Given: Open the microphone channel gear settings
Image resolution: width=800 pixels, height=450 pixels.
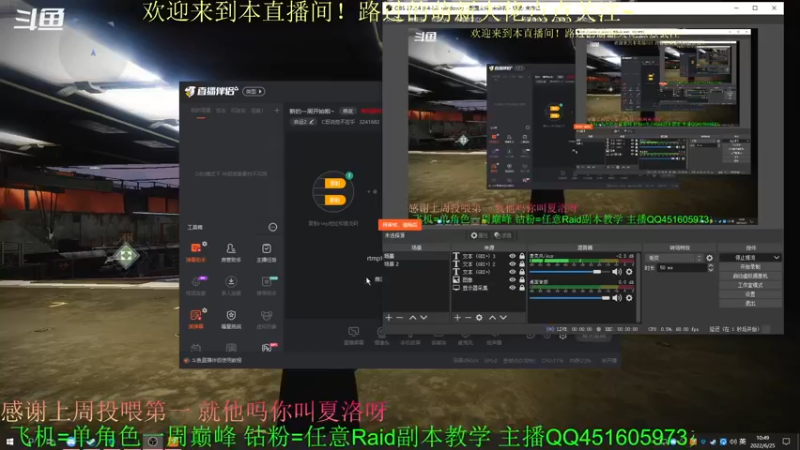Looking at the screenshot, I should 629,272.
